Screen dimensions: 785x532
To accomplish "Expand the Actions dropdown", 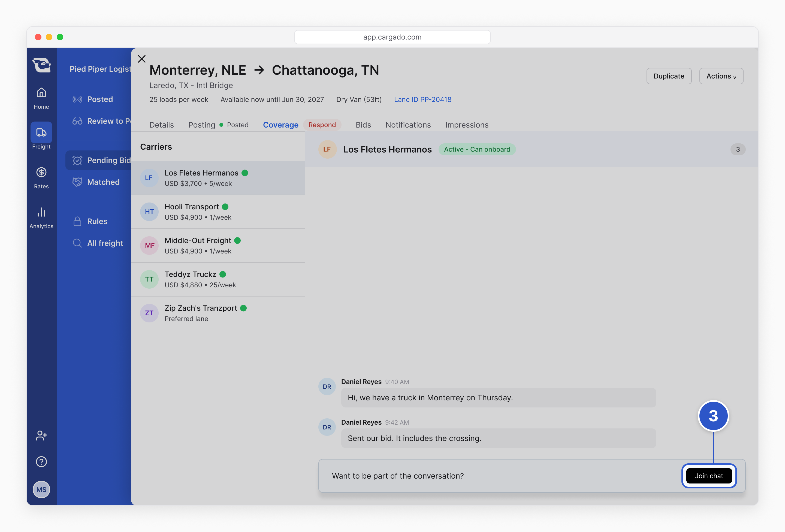I will tap(721, 76).
